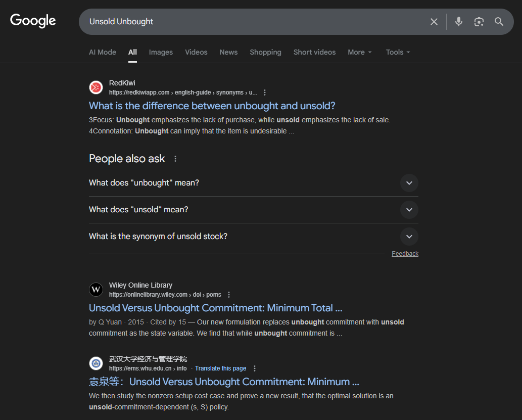This screenshot has width=522, height=420.
Task: Open 'Unsold Versus Unbought Commitment' Wiley link
Action: click(216, 308)
